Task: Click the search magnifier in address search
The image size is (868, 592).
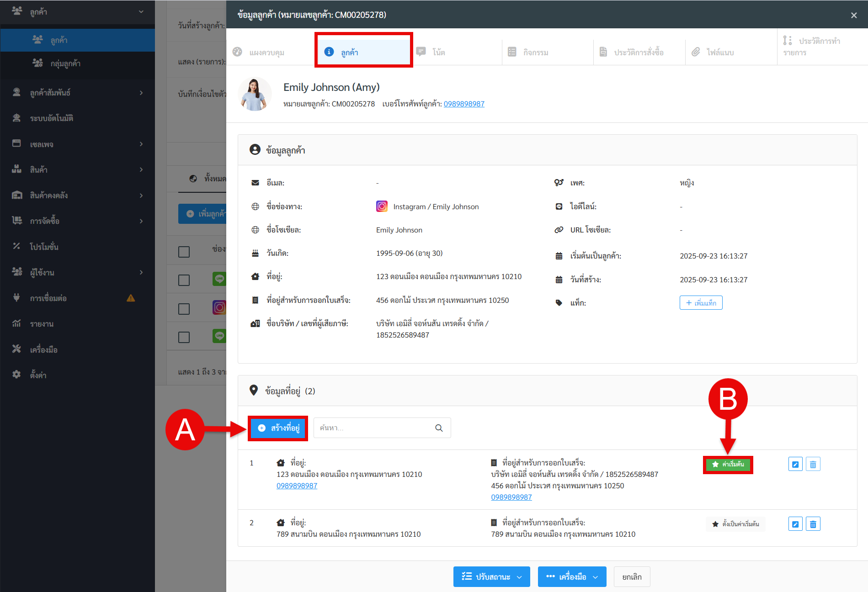Action: coord(439,428)
